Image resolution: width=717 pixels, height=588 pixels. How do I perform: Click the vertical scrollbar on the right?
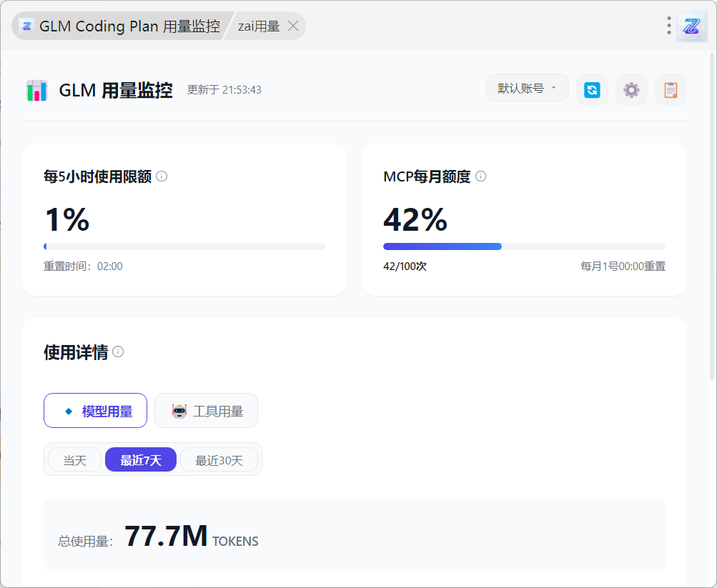pos(712,214)
